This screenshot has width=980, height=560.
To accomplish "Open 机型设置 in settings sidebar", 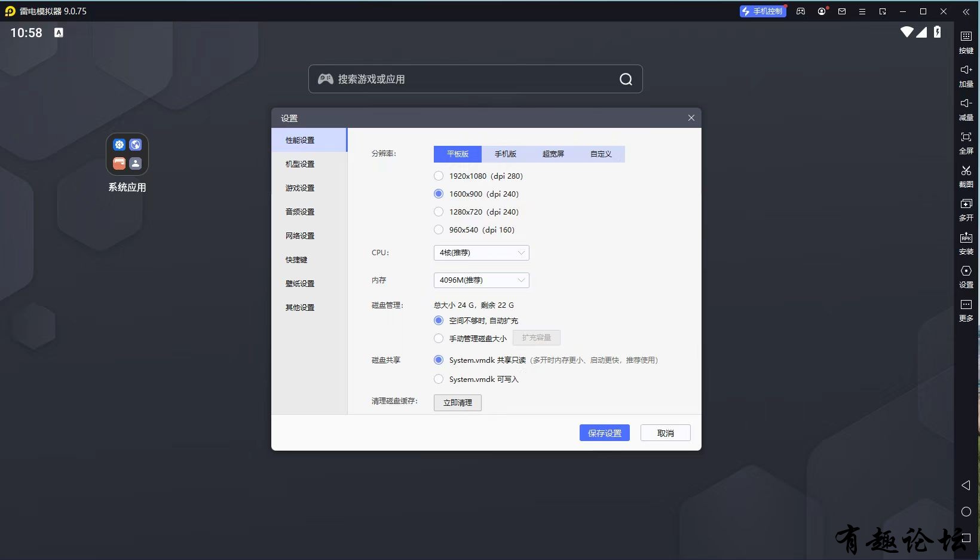I will point(309,164).
